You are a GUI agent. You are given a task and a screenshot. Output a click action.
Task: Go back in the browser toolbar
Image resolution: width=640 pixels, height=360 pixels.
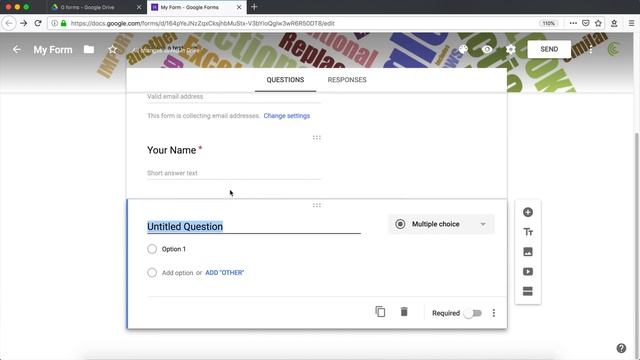[9, 23]
